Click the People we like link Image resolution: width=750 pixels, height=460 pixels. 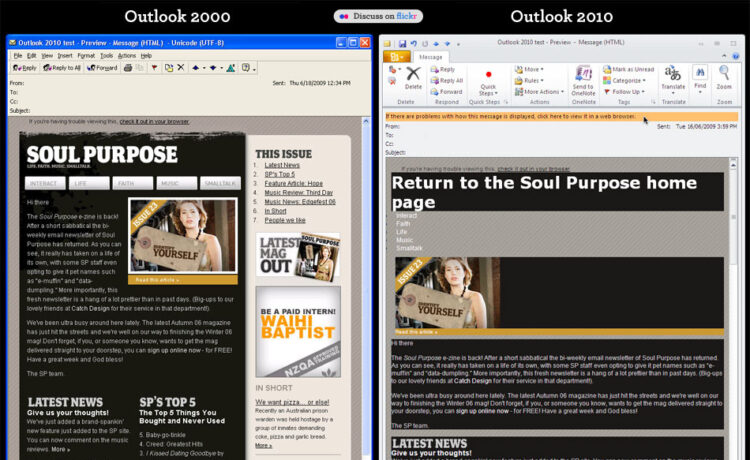point(285,220)
